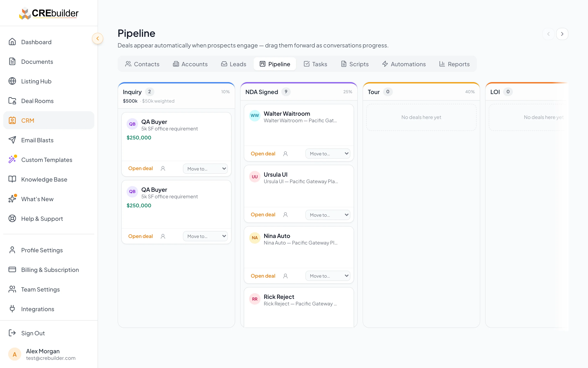Viewport: 588px width, 368px height.
Task: Open Move to dropdown on first QA Buyer
Action: click(x=205, y=169)
